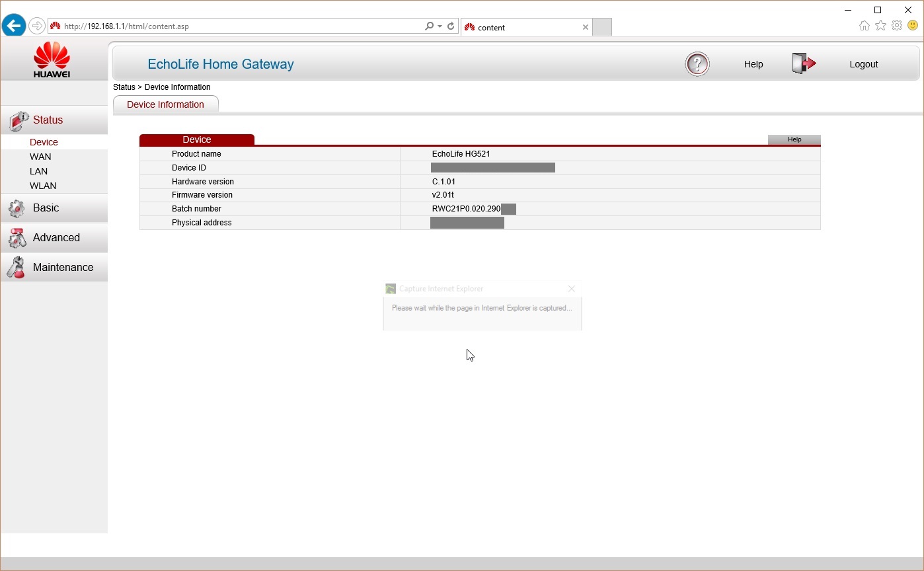
Task: Click the Huawei favicon in address bar
Action: tap(56, 26)
